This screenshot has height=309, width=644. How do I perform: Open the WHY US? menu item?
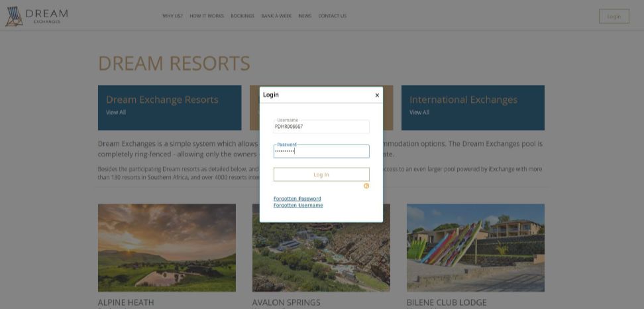click(172, 16)
